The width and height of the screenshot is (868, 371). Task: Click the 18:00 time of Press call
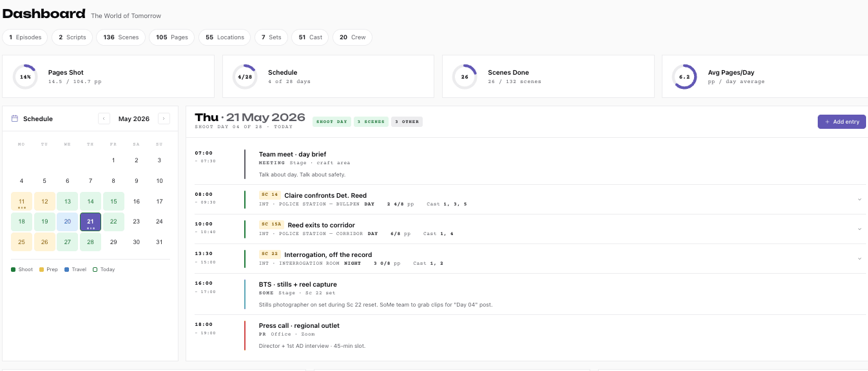coord(204,325)
